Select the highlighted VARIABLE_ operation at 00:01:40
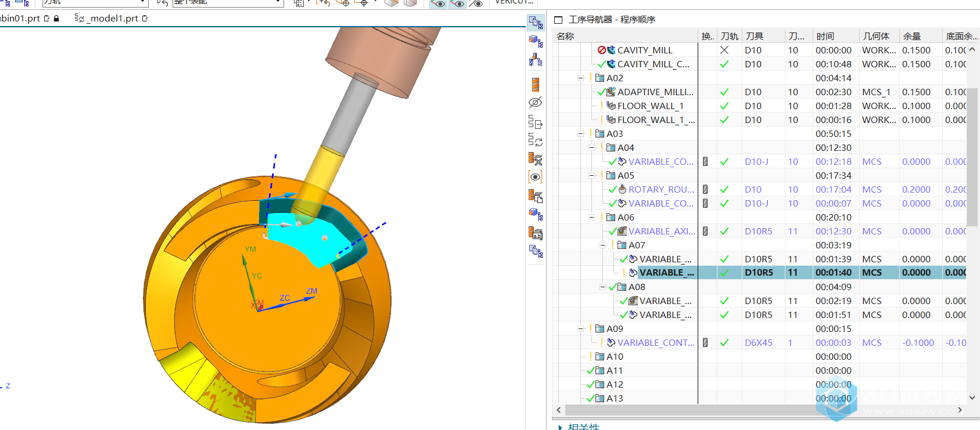 [x=666, y=273]
